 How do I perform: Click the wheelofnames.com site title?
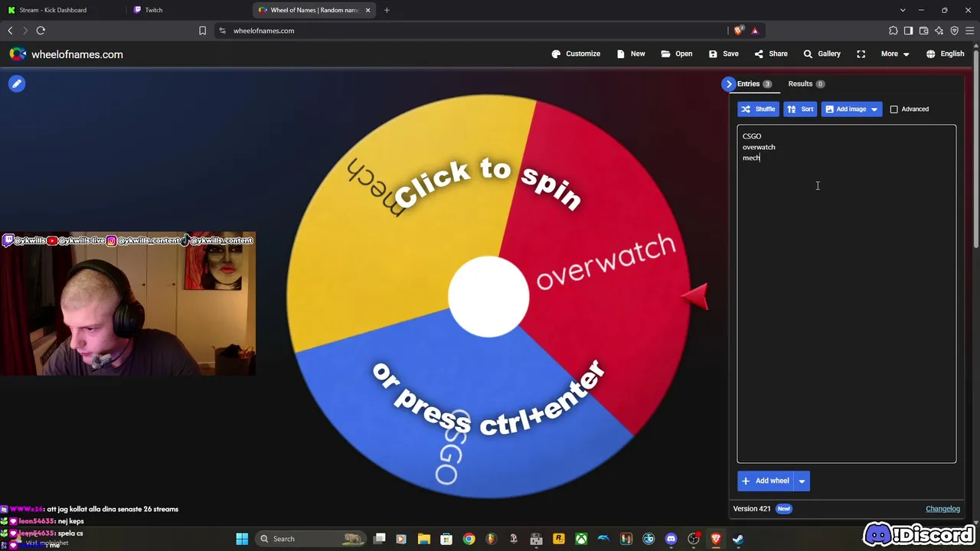click(77, 54)
